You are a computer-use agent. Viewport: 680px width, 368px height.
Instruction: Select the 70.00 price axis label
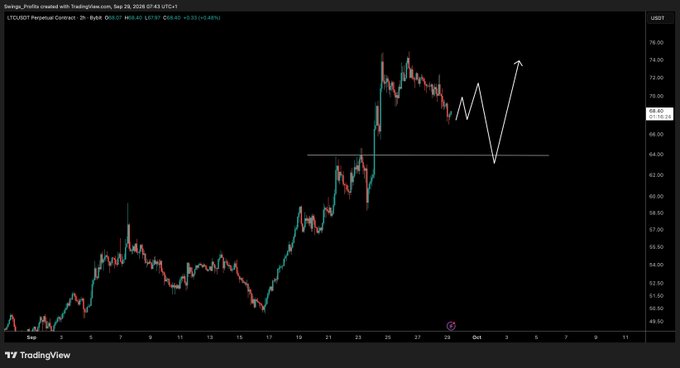(x=656, y=96)
